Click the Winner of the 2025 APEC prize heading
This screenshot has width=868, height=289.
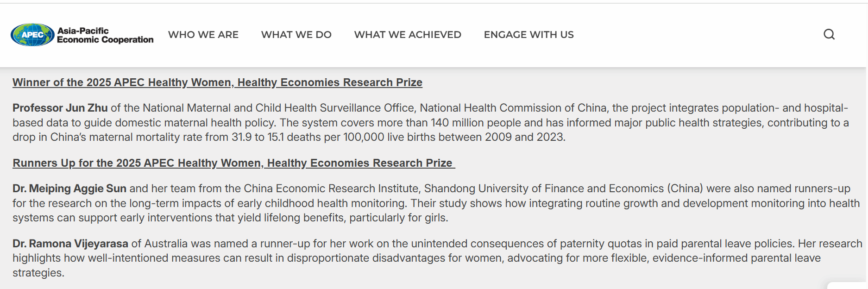click(x=217, y=82)
